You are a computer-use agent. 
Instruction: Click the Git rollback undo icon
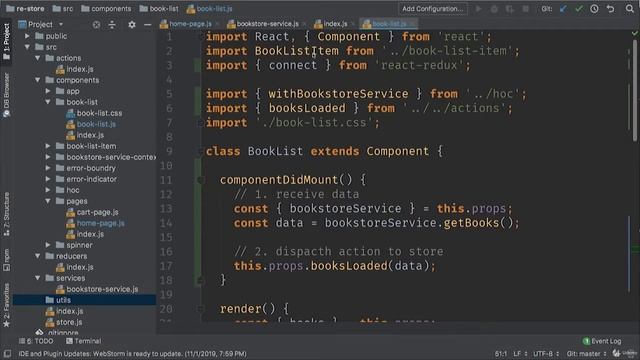tap(610, 9)
